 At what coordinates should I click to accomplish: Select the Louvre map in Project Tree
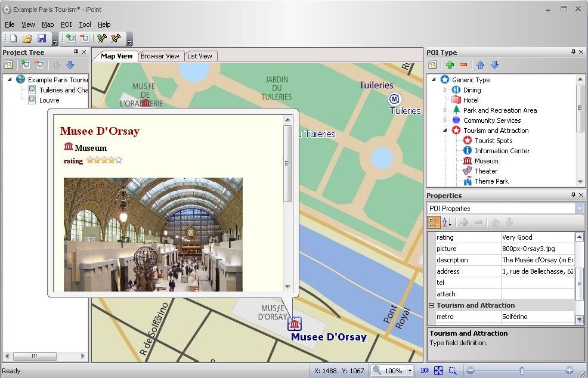[x=49, y=100]
